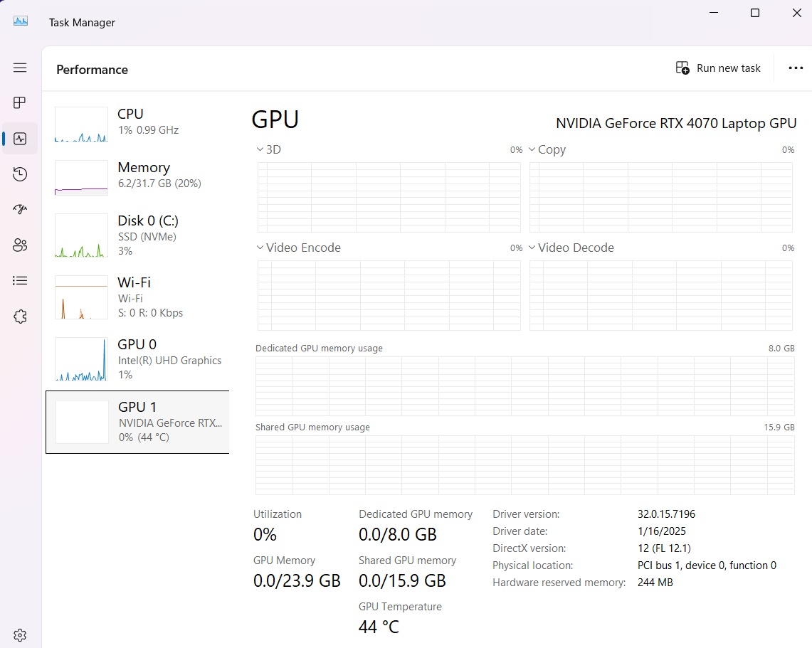
Task: Open Task Manager settings gear
Action: pyautogui.click(x=20, y=635)
